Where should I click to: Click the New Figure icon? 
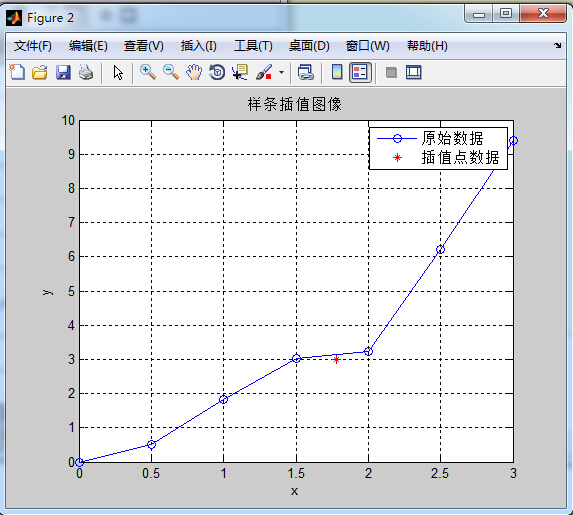pyautogui.click(x=17, y=72)
